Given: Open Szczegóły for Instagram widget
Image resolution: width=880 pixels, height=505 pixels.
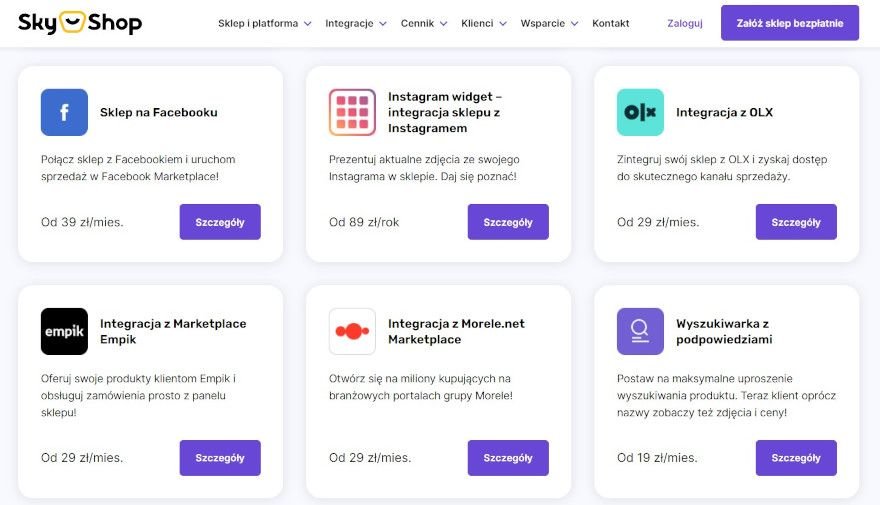Looking at the screenshot, I should (508, 222).
